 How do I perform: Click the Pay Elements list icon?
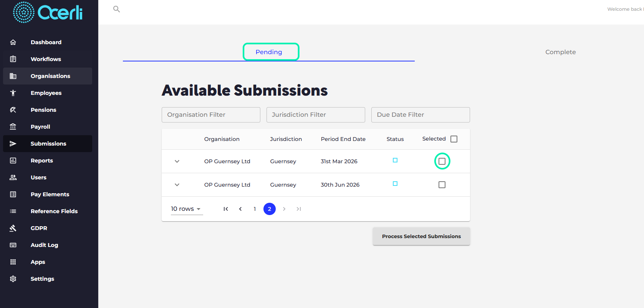click(13, 194)
